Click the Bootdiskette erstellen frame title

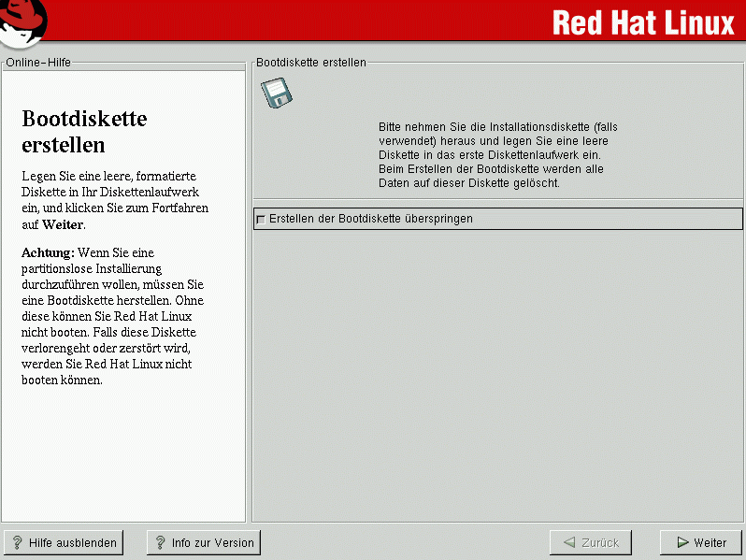click(311, 63)
